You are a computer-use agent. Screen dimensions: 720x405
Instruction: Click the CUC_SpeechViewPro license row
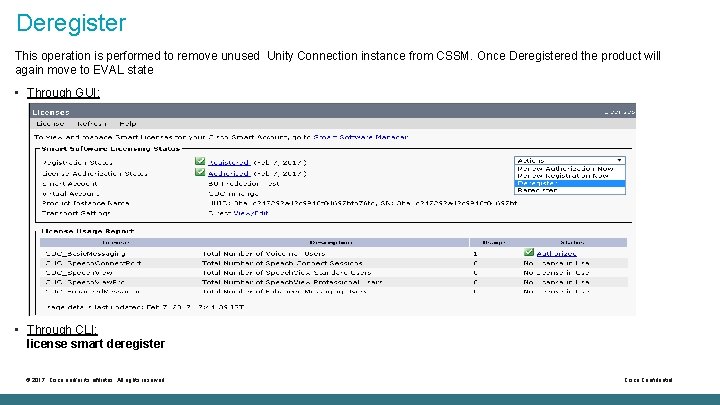tap(334, 282)
